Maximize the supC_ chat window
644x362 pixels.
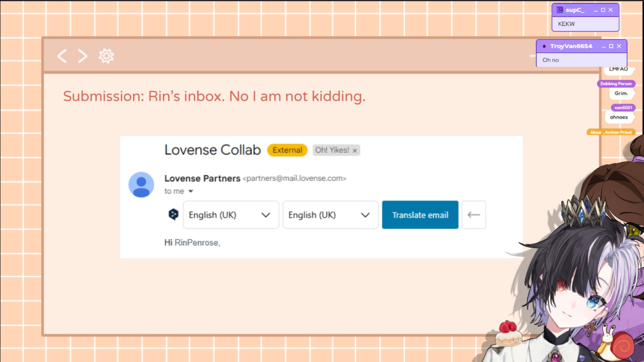pyautogui.click(x=603, y=10)
